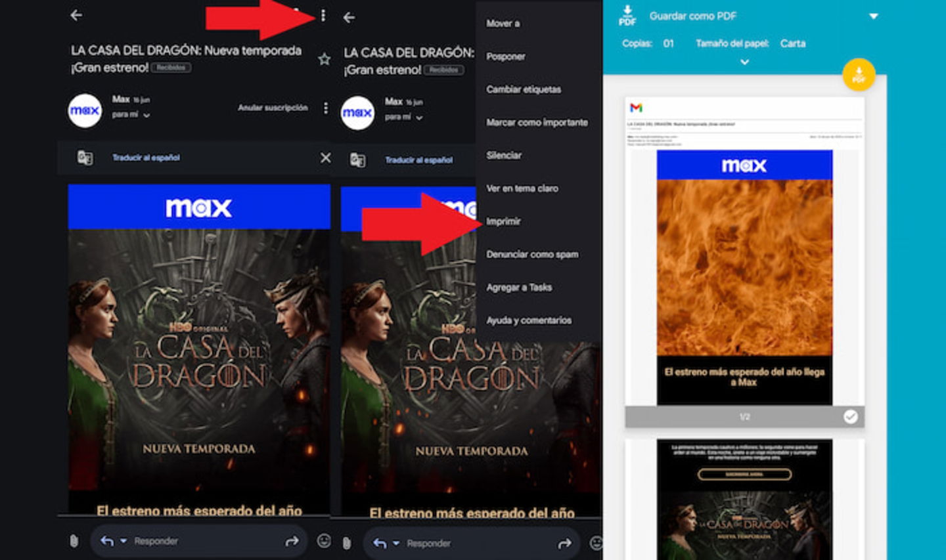Open the emoji picker in the left panel

(324, 540)
